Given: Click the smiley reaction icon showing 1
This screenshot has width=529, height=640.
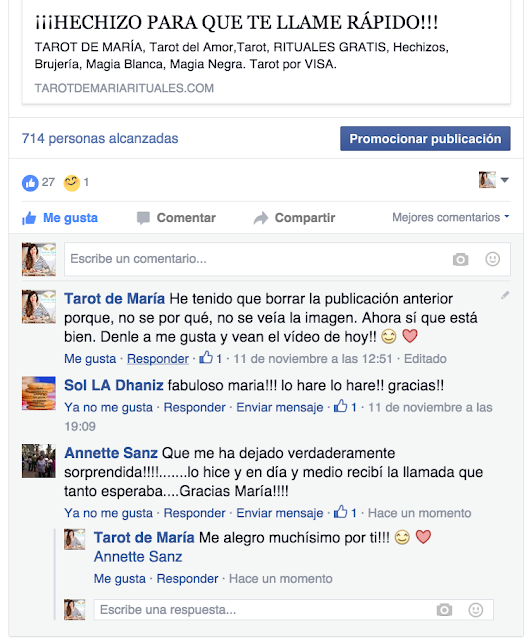Looking at the screenshot, I should pyautogui.click(x=71, y=183).
